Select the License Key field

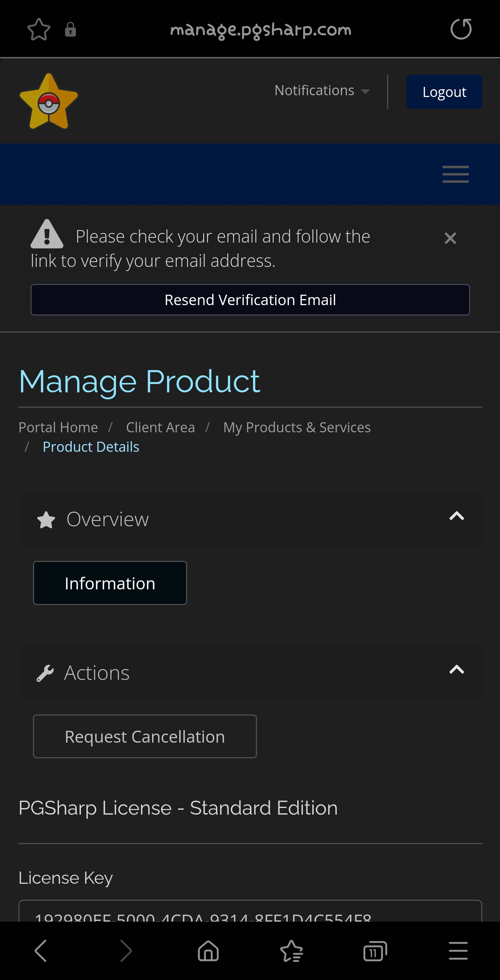point(250,911)
